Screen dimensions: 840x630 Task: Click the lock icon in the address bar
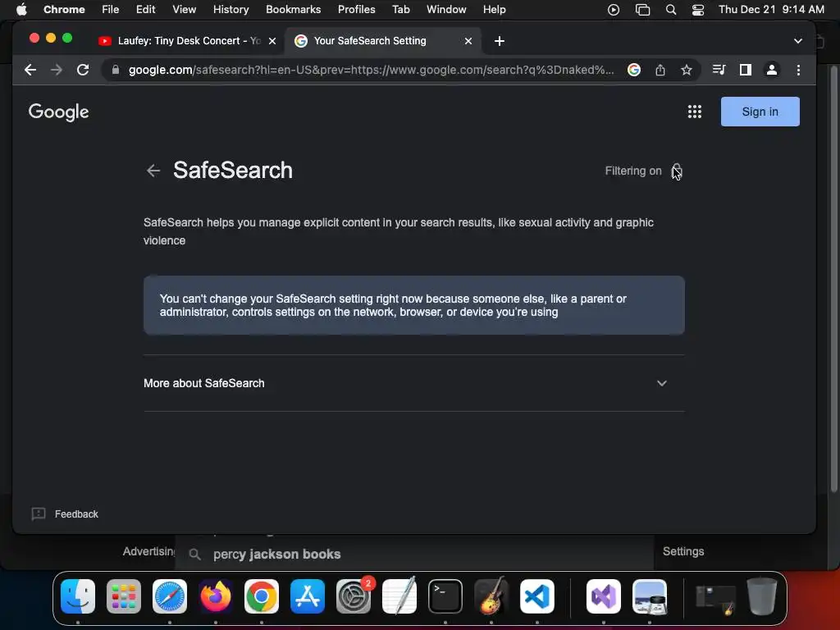[115, 70]
